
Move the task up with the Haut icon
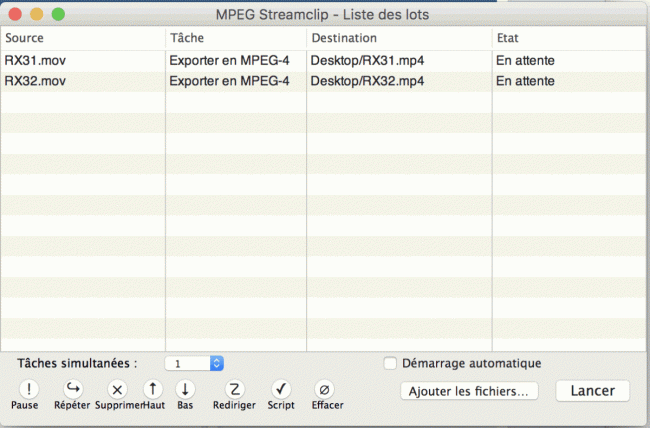[x=153, y=389]
